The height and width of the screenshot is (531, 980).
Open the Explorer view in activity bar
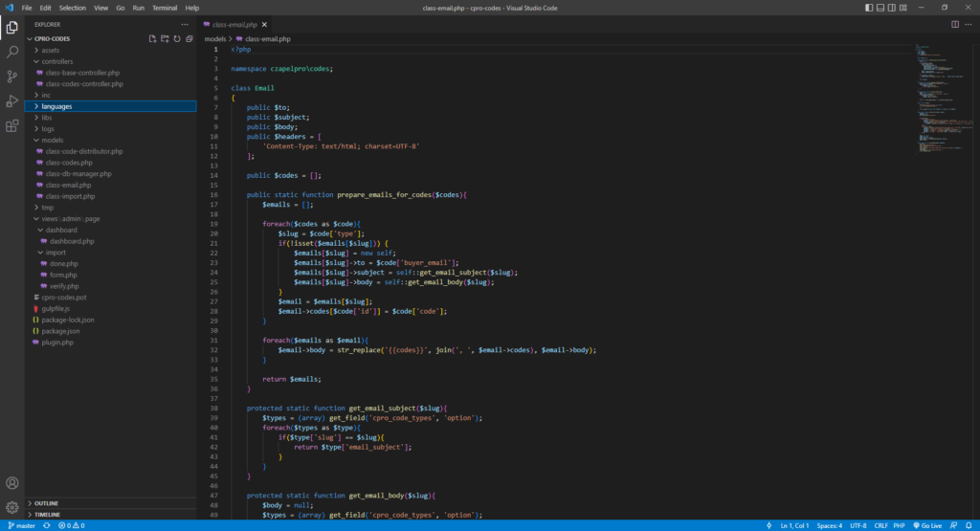click(11, 28)
